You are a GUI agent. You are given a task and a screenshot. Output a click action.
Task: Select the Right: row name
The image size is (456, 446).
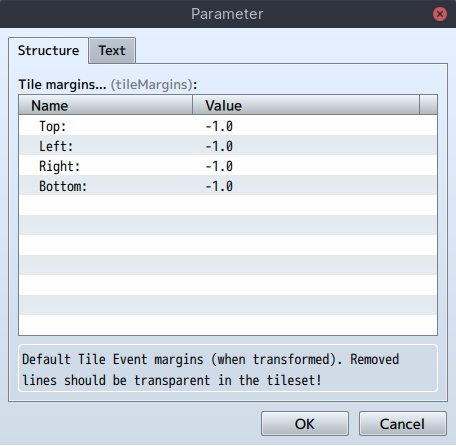60,166
